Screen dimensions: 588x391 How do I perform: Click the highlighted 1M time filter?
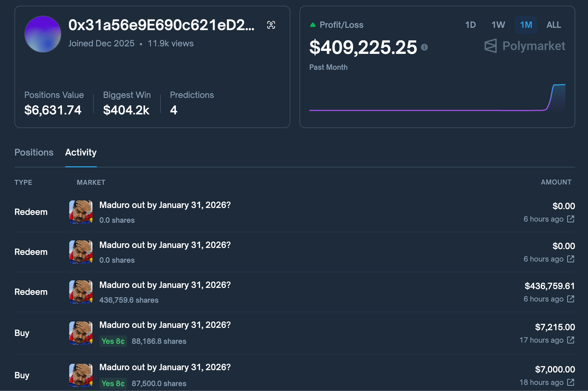pyautogui.click(x=526, y=25)
